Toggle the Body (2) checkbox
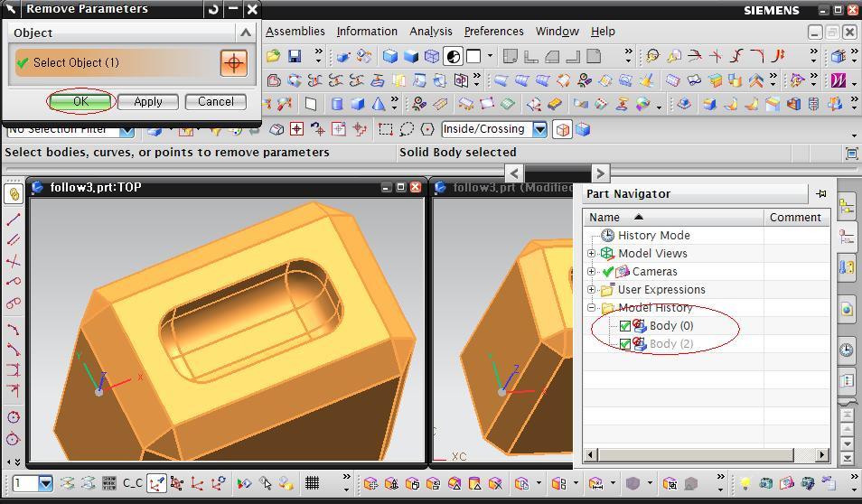 click(624, 344)
